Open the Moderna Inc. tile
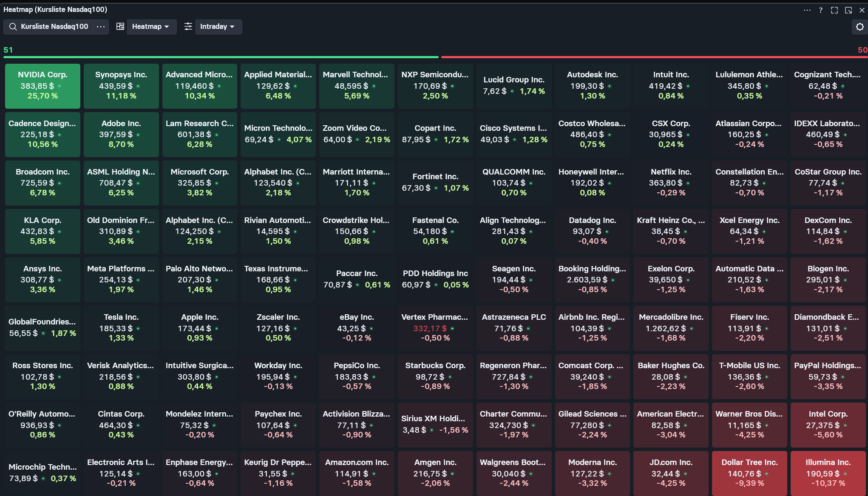Image resolution: width=868 pixels, height=496 pixels. point(593,473)
